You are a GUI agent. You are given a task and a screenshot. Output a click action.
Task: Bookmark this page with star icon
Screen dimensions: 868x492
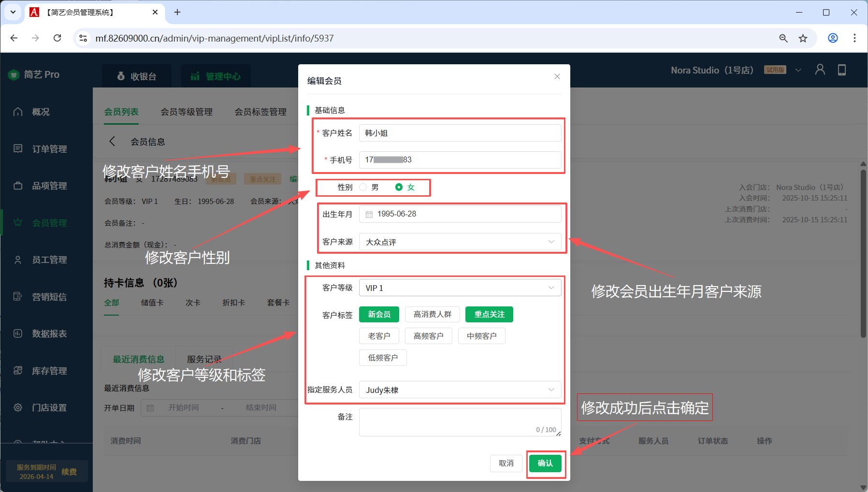click(x=803, y=38)
